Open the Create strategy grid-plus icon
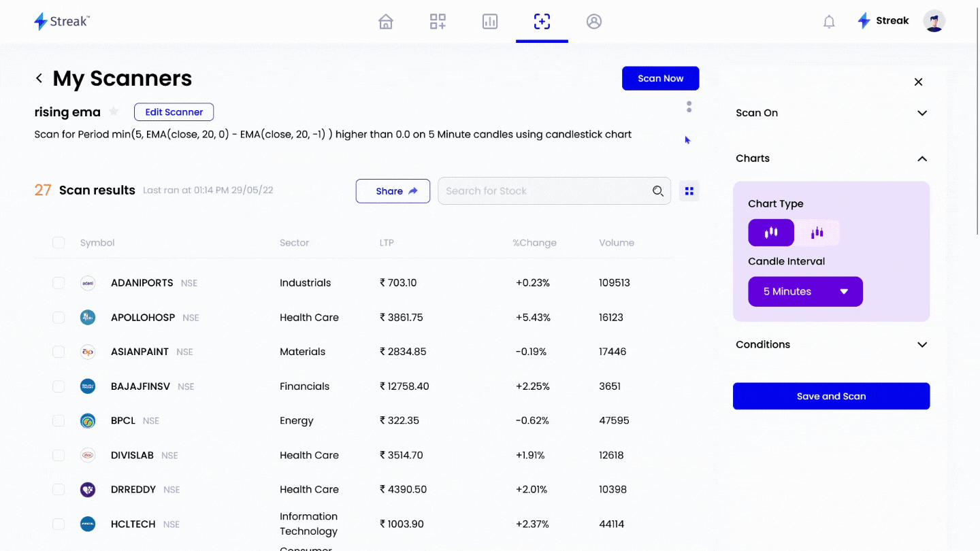Viewport: 980px width, 551px height. [x=438, y=22]
